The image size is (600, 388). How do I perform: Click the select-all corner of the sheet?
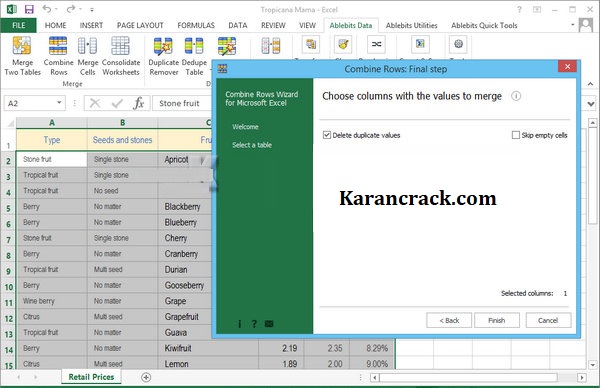pyautogui.click(x=10, y=123)
